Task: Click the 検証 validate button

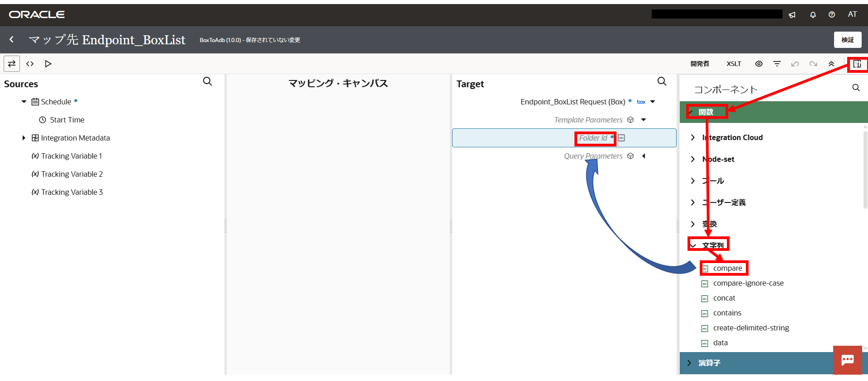Action: [848, 40]
